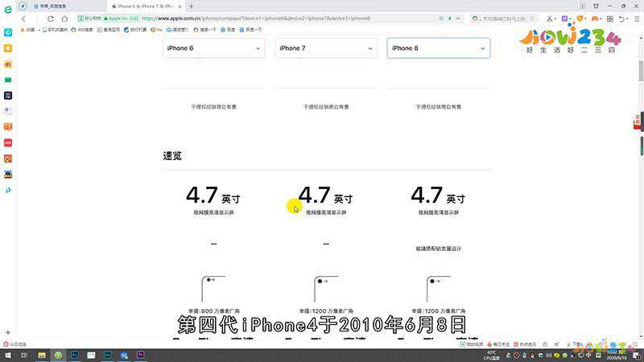
Task: Open the scissors screenshot tool
Action: (x=550, y=19)
